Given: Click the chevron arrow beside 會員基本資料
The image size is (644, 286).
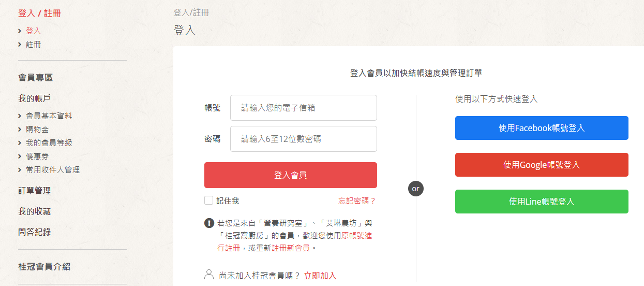Looking at the screenshot, I should tap(20, 116).
